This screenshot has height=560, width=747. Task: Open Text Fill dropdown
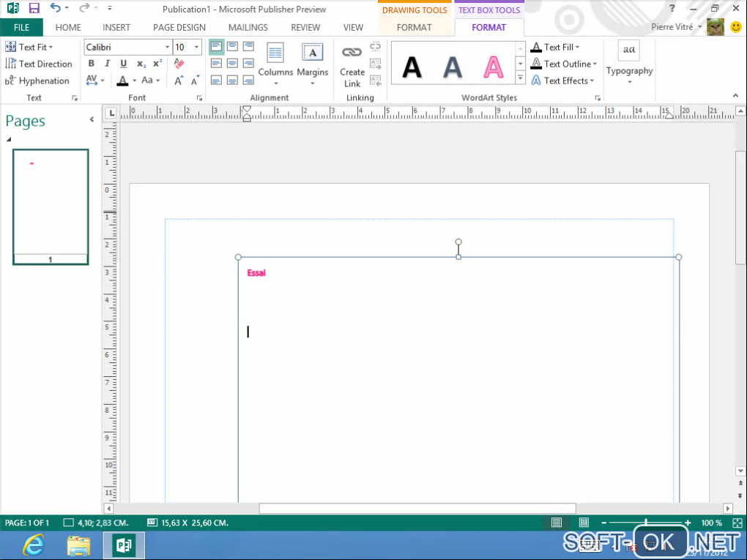[555, 47]
